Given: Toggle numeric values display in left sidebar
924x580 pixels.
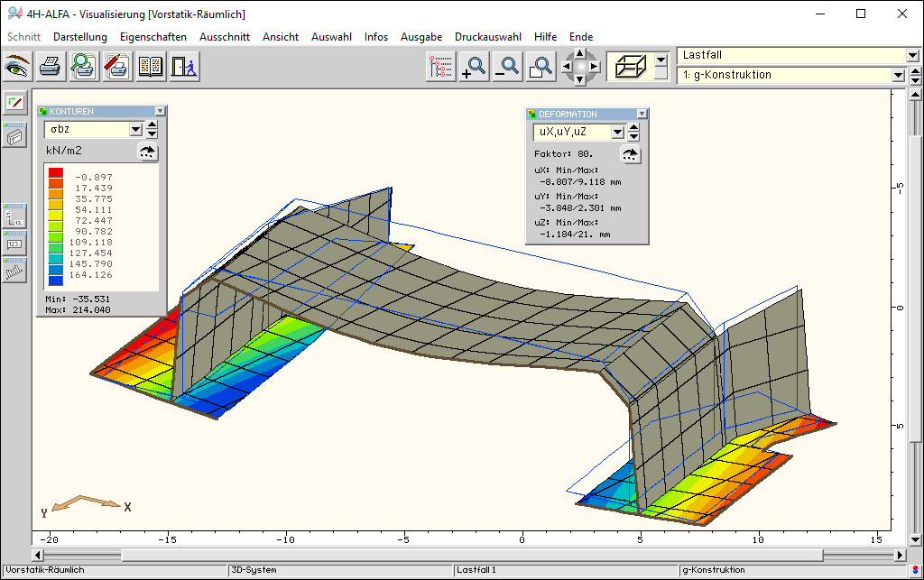Looking at the screenshot, I should point(14,243).
